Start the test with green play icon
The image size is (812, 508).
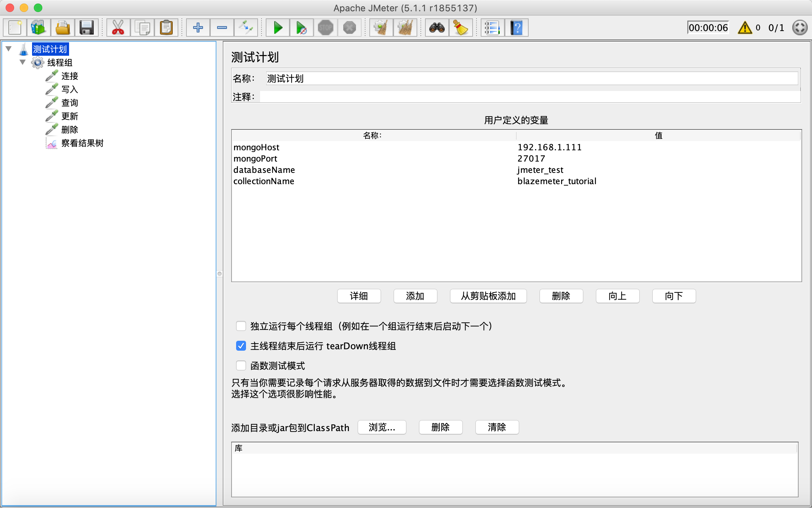pyautogui.click(x=278, y=28)
